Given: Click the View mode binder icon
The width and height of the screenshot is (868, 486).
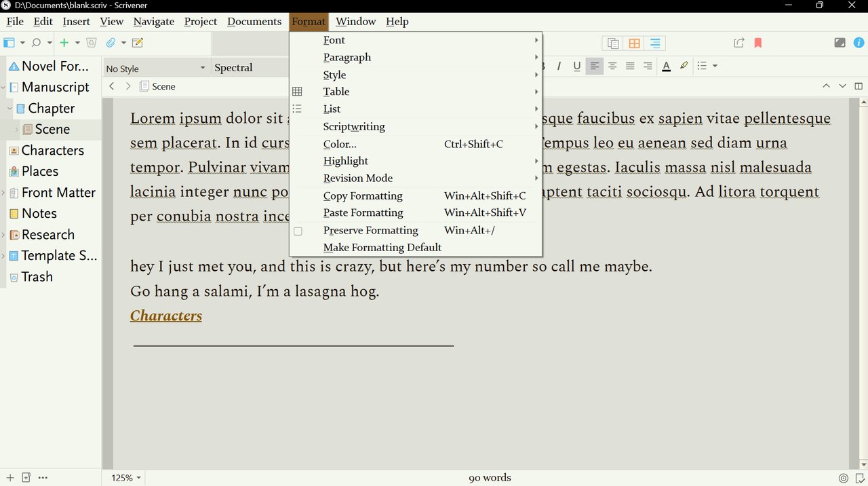Looking at the screenshot, I should (x=9, y=43).
